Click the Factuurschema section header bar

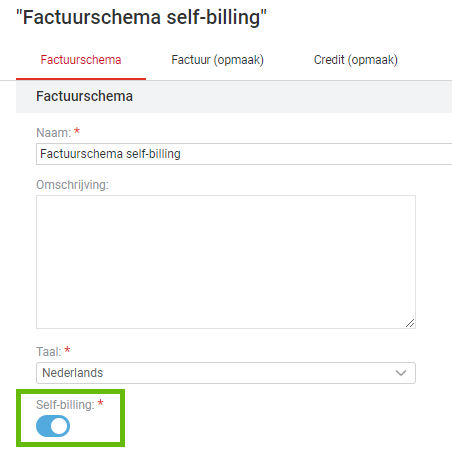pos(234,97)
